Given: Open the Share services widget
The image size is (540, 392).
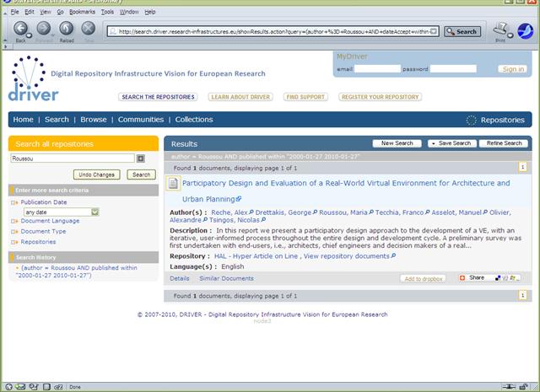Looking at the screenshot, I should 489,277.
